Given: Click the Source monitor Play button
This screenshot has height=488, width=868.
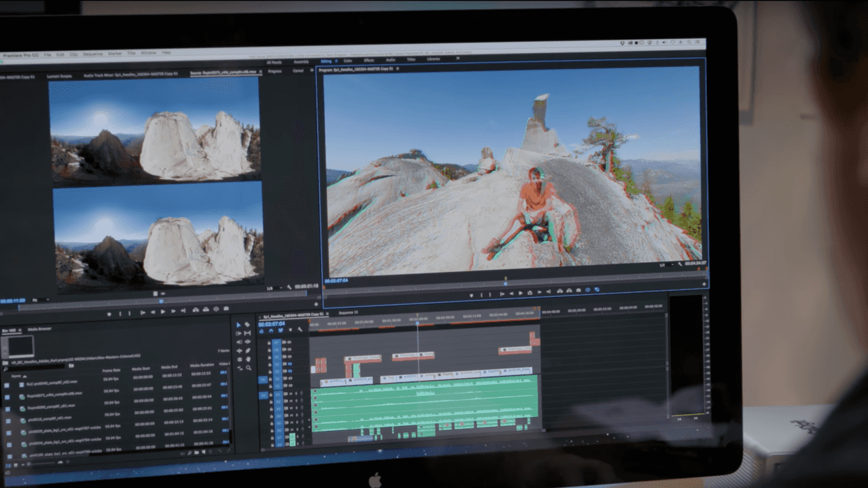Looking at the screenshot, I should [x=163, y=312].
